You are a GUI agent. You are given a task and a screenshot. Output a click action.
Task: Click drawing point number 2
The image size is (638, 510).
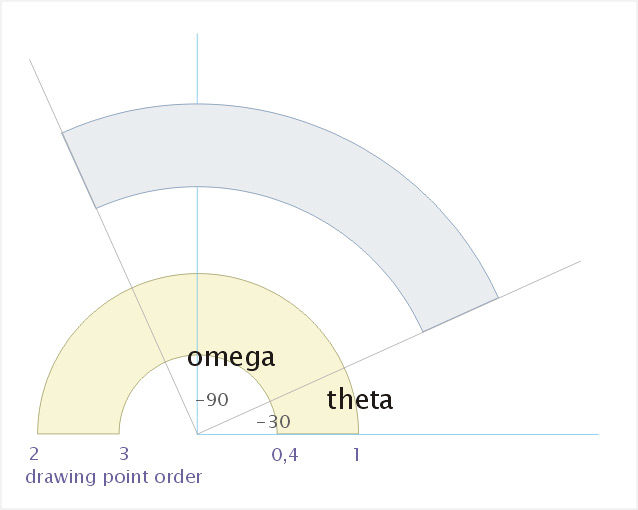coord(34,454)
